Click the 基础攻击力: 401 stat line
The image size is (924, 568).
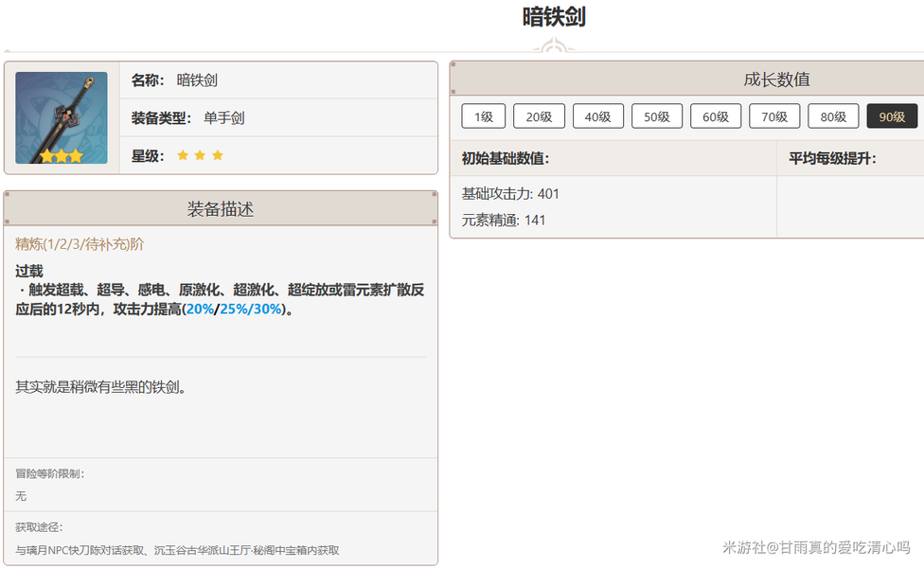tap(510, 193)
